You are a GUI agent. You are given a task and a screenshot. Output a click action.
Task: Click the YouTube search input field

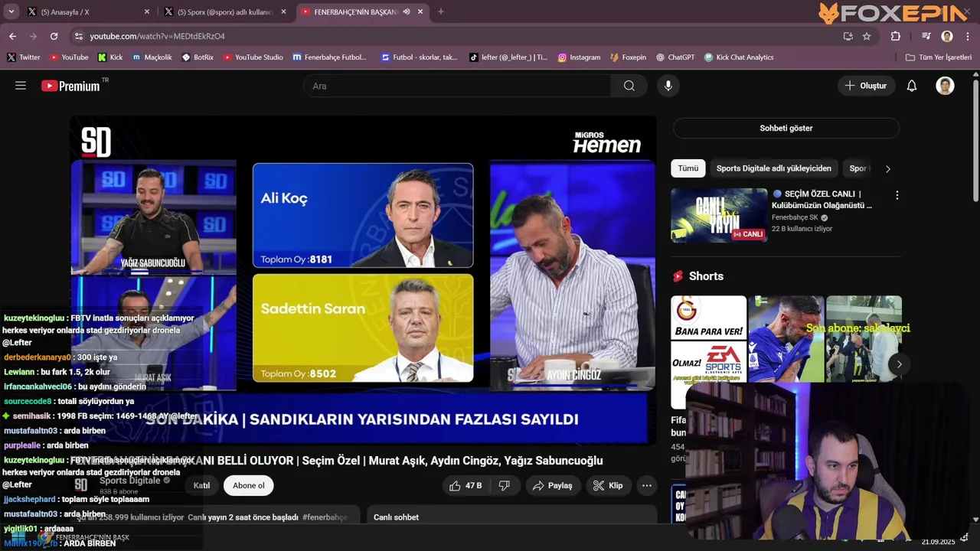(457, 86)
